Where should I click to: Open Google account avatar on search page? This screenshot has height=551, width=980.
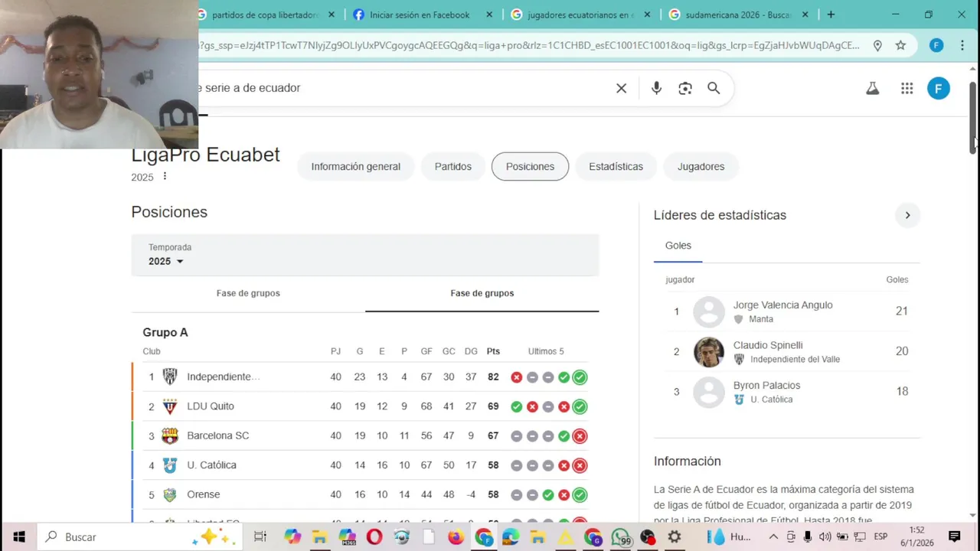click(x=939, y=88)
